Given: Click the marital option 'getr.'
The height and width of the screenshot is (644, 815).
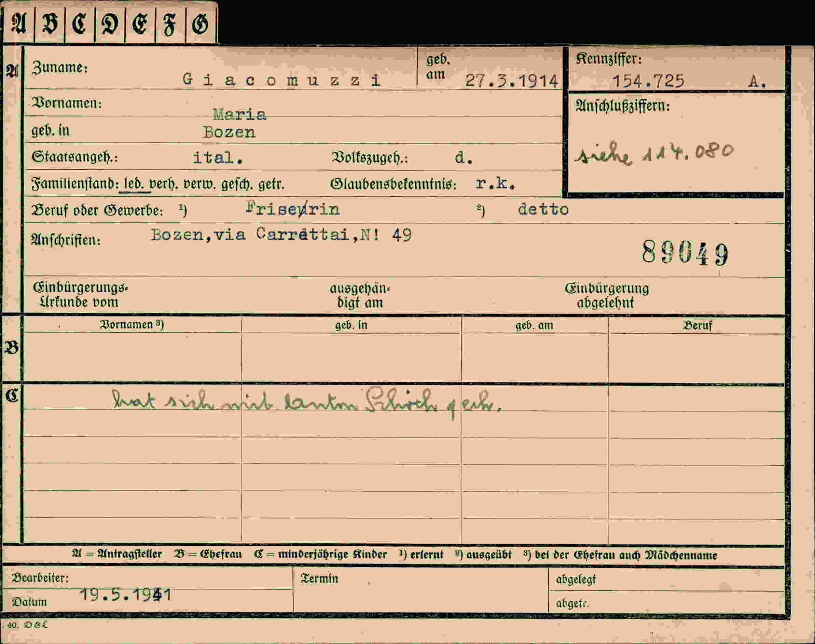Looking at the screenshot, I should pyautogui.click(x=271, y=184).
